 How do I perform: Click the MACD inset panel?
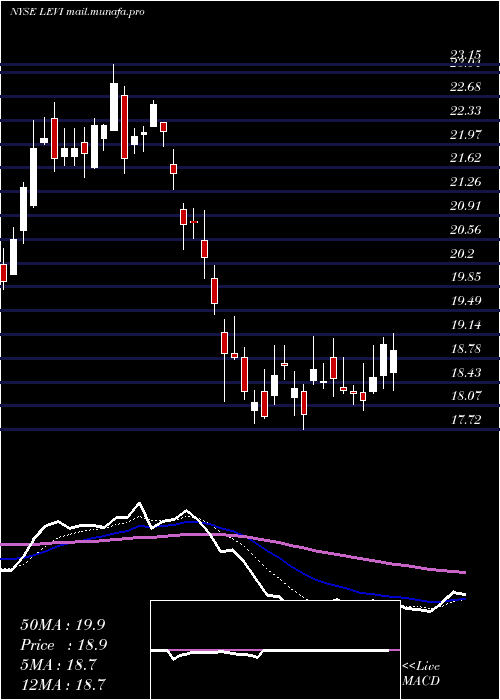tap(275, 650)
